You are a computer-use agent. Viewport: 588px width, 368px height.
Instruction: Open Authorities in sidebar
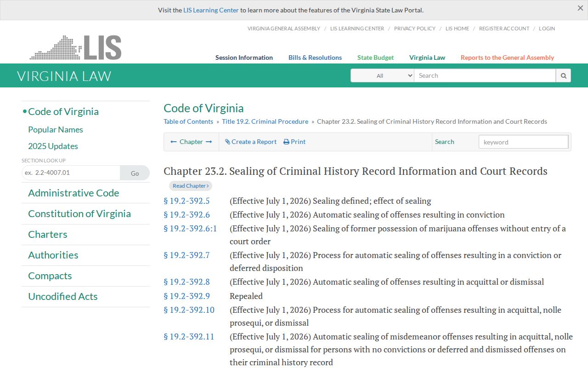[x=53, y=255]
